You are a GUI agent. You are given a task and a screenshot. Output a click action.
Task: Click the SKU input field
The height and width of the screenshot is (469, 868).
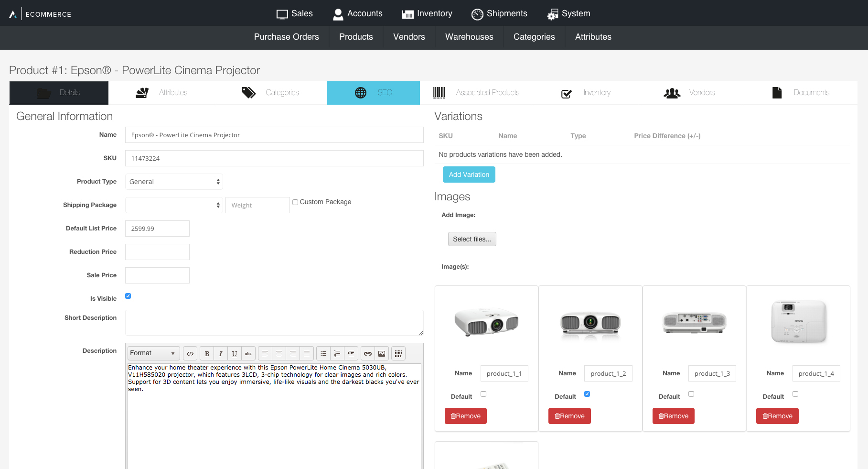(274, 158)
